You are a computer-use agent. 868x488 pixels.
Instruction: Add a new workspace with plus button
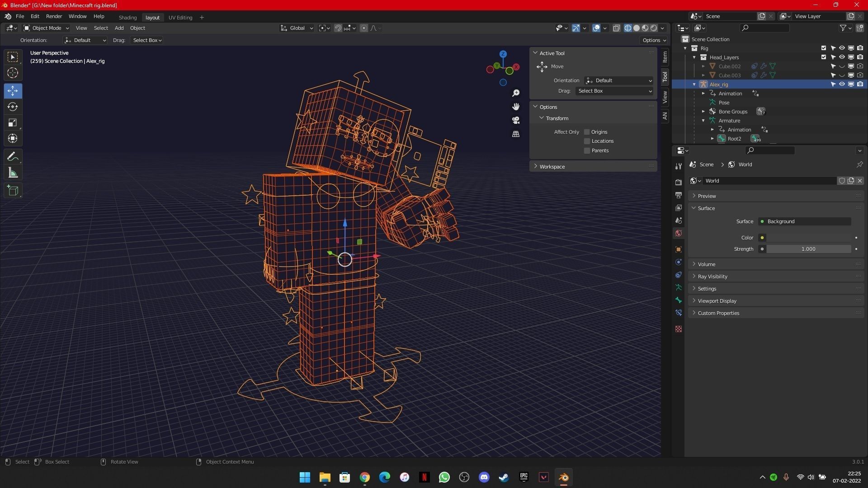coord(202,18)
